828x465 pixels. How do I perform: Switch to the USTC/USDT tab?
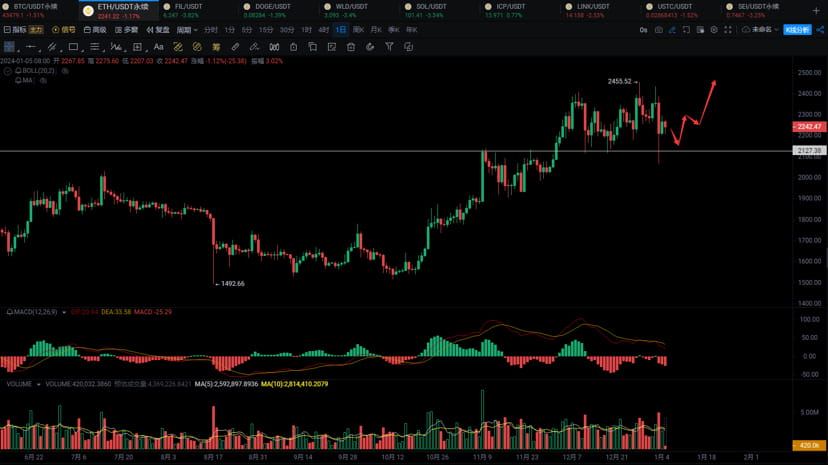coord(670,11)
